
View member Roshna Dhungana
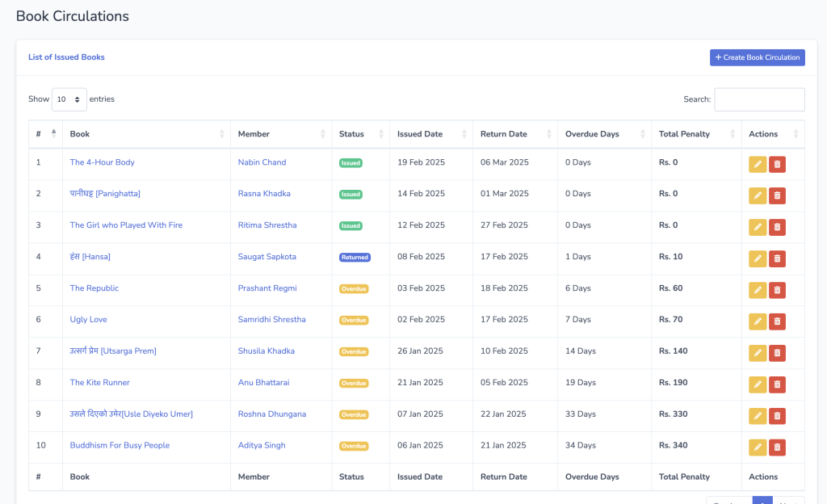272,414
